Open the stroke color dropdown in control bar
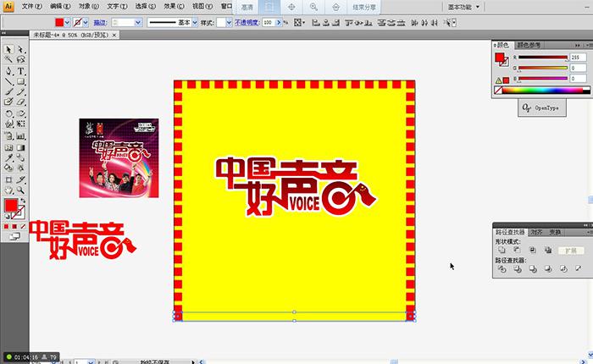The width and height of the screenshot is (593, 364). 86,23
